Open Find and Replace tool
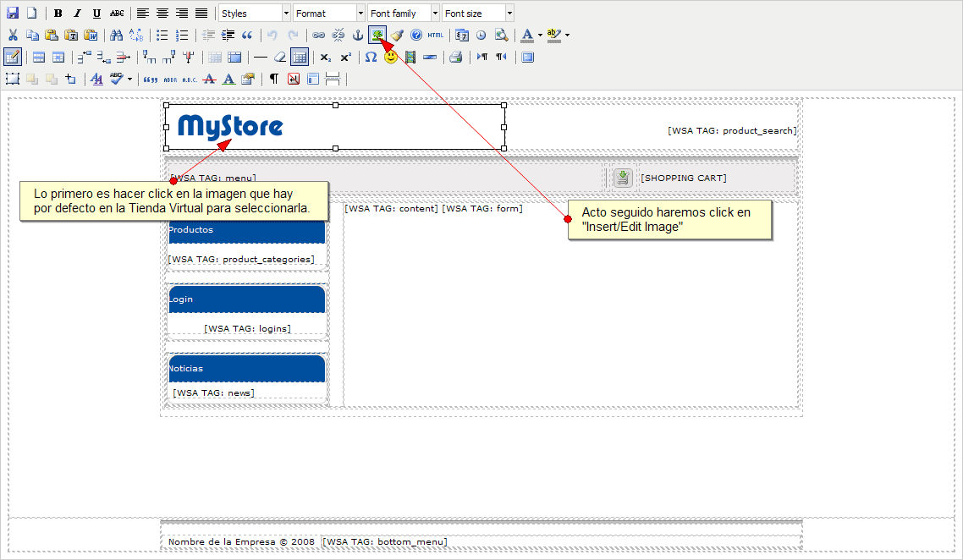The height and width of the screenshot is (560, 963). tap(135, 35)
